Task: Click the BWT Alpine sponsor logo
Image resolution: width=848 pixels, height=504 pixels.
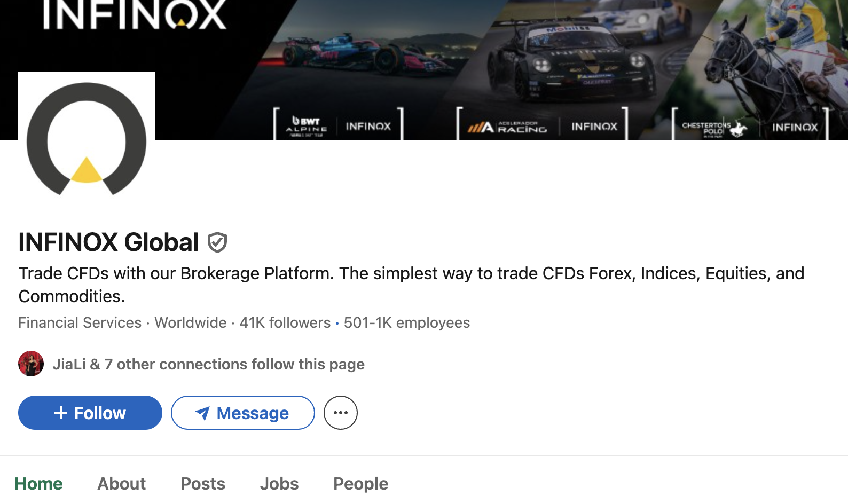Action: 307,126
